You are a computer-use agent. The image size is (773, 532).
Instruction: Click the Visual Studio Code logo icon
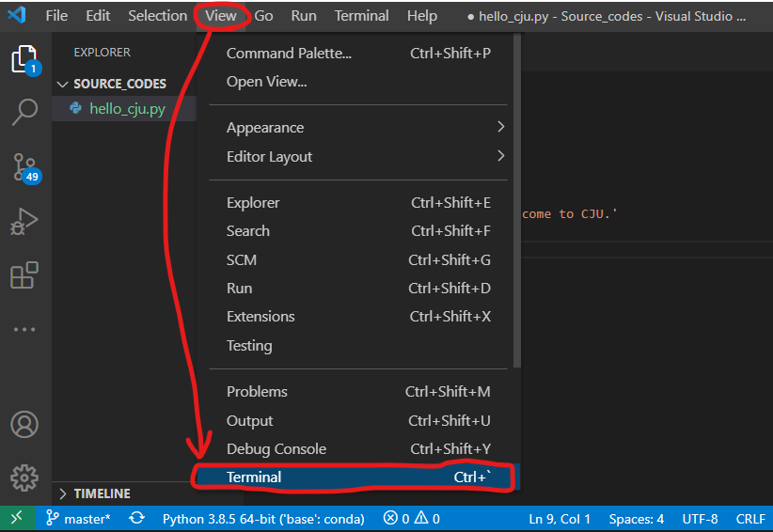(17, 15)
